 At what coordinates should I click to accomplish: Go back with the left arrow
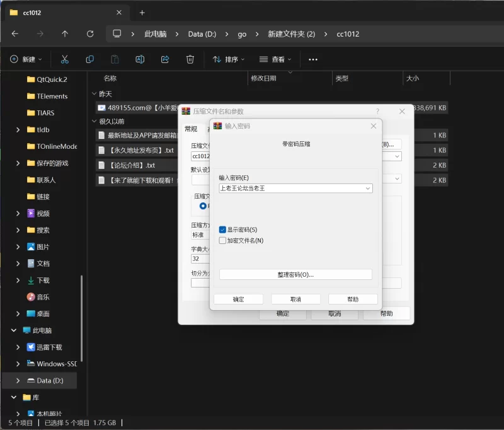coord(14,34)
